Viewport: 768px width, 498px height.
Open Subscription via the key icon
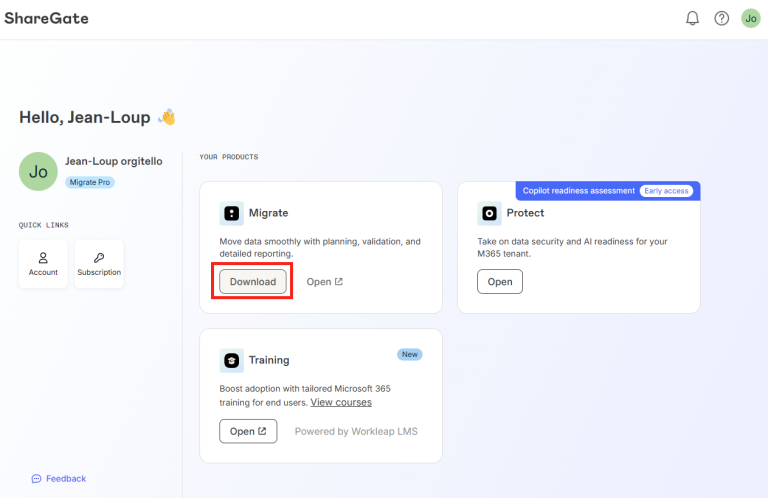[99, 257]
